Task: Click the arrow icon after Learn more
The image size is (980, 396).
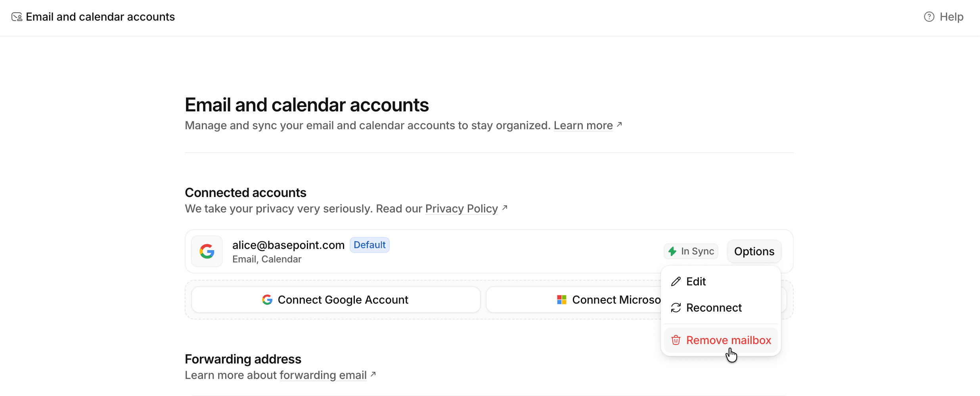Action: click(x=619, y=124)
